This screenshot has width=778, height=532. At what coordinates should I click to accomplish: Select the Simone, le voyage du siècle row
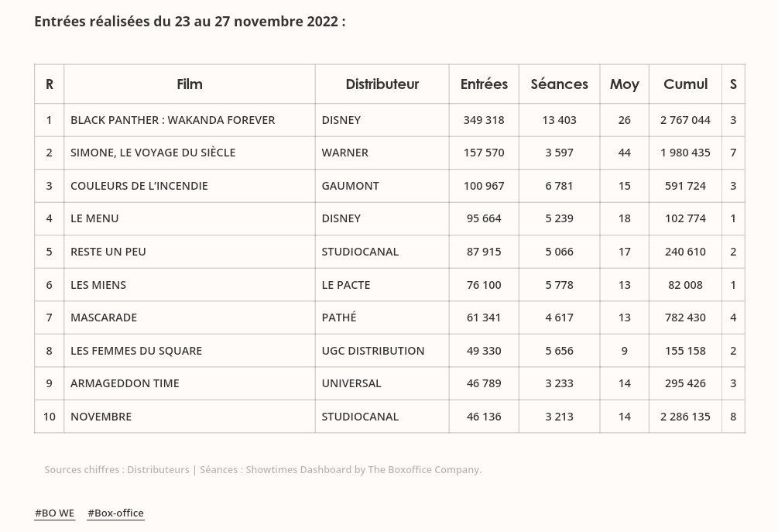pos(153,153)
